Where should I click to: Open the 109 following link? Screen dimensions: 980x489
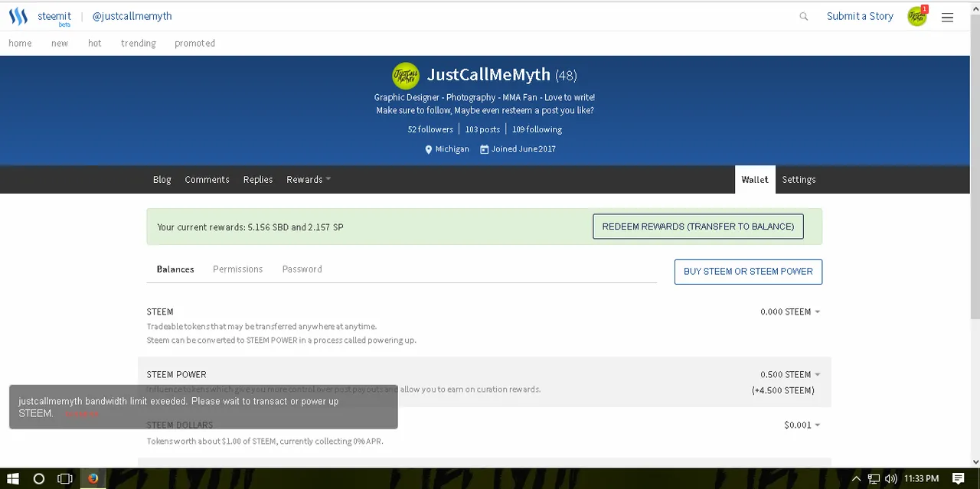click(537, 129)
